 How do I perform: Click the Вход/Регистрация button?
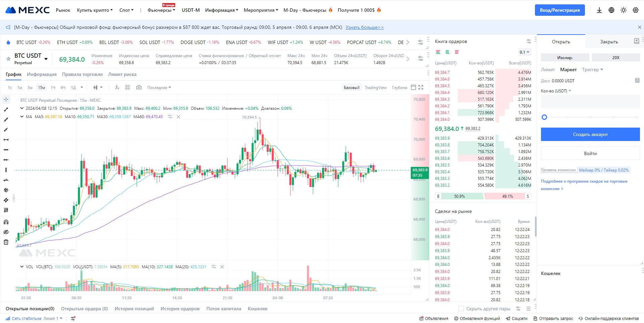coord(560,10)
